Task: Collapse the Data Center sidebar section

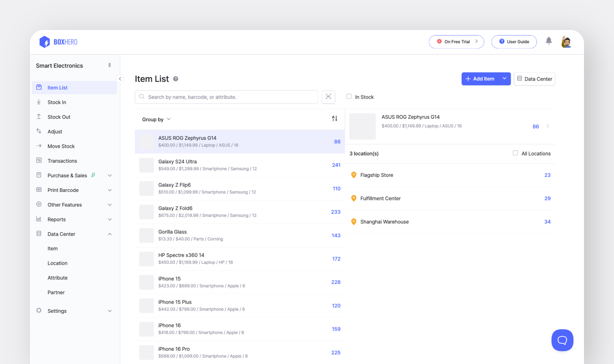Action: coord(110,234)
